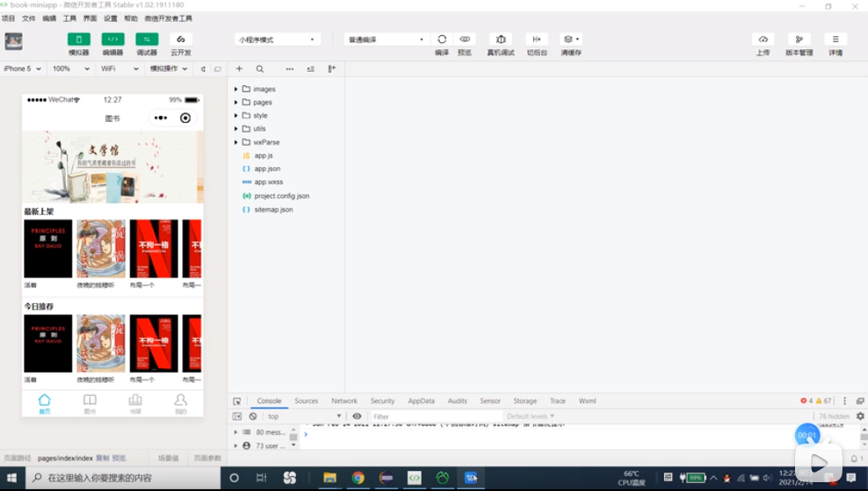Image resolution: width=868 pixels, height=491 pixels.
Task: Open the 详情 details panel
Action: [x=835, y=40]
